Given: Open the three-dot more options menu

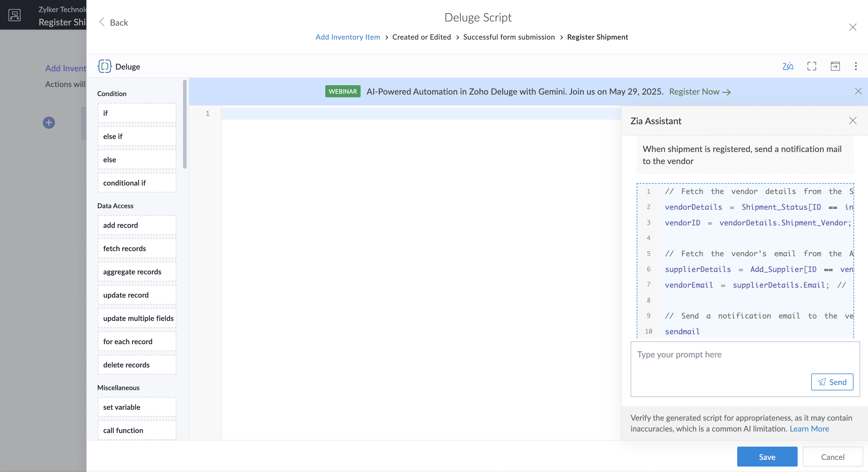Looking at the screenshot, I should [x=856, y=66].
